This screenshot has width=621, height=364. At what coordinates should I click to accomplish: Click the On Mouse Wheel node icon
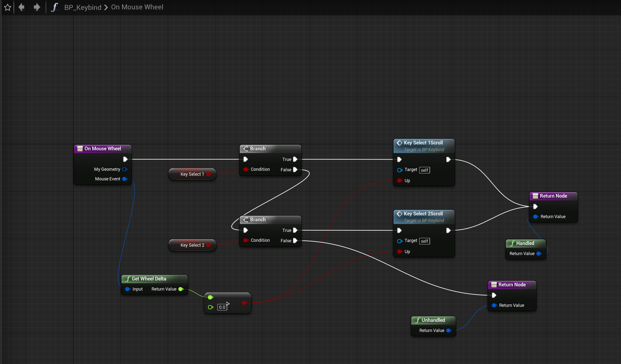tap(80, 149)
